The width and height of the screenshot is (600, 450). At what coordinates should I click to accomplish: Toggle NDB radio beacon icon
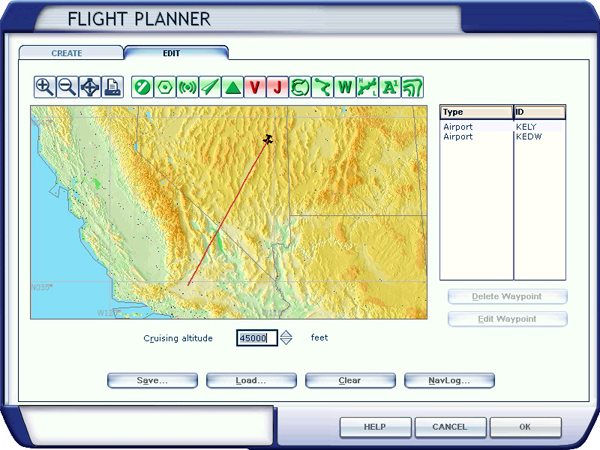click(x=188, y=87)
